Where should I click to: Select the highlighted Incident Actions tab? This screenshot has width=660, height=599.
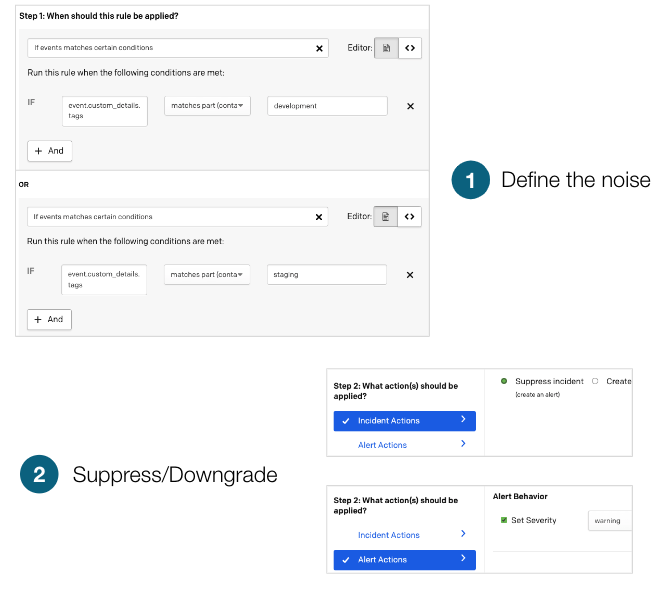[404, 421]
